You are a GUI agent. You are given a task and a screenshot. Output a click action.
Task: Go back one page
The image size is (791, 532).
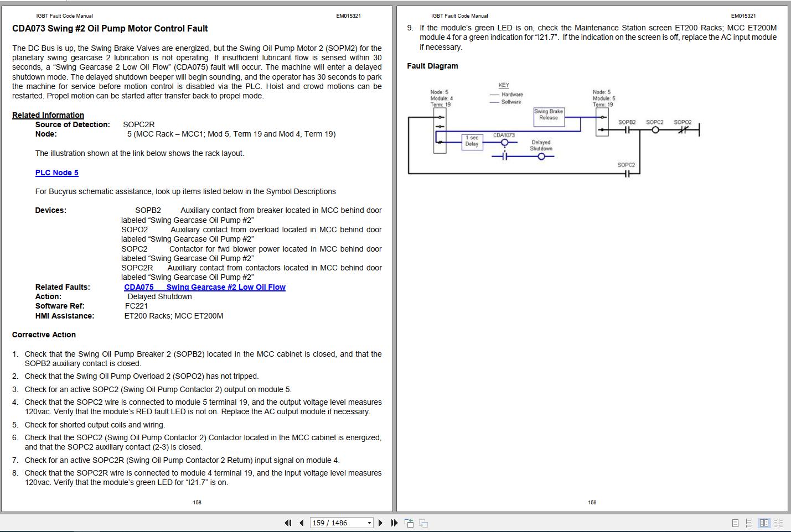301,523
